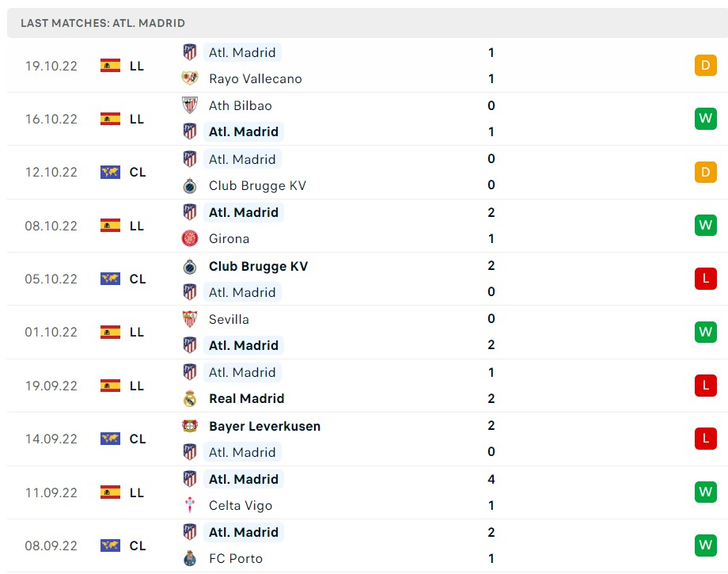Open the Real Madrid match details link
The image size is (728, 574).
[246, 398]
